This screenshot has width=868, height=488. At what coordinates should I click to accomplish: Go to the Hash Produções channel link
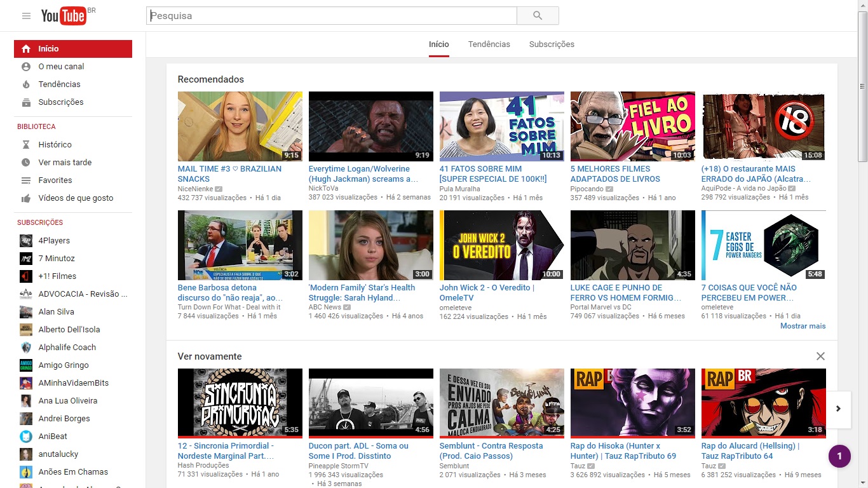[x=204, y=466]
